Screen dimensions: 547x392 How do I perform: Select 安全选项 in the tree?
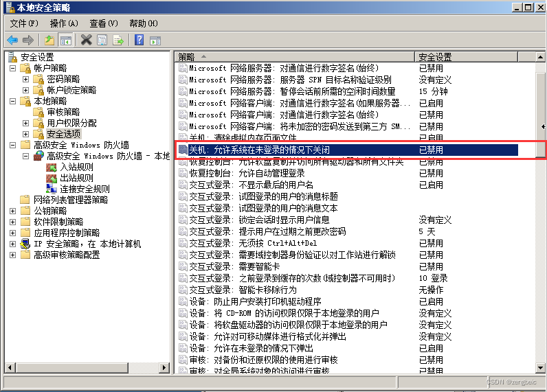click(x=63, y=134)
